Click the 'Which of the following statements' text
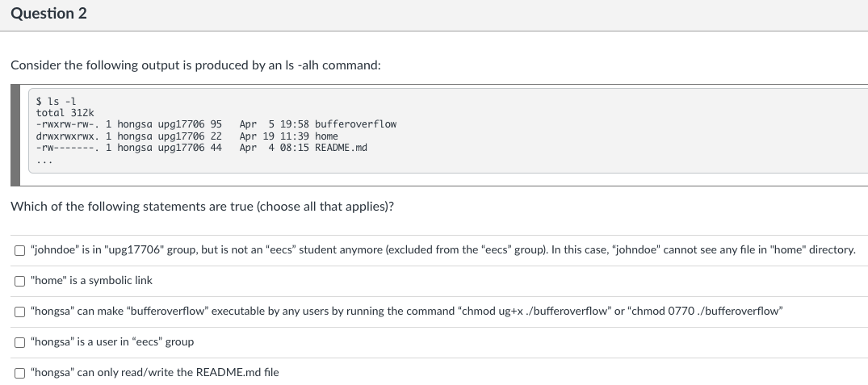The image size is (868, 385). (202, 207)
